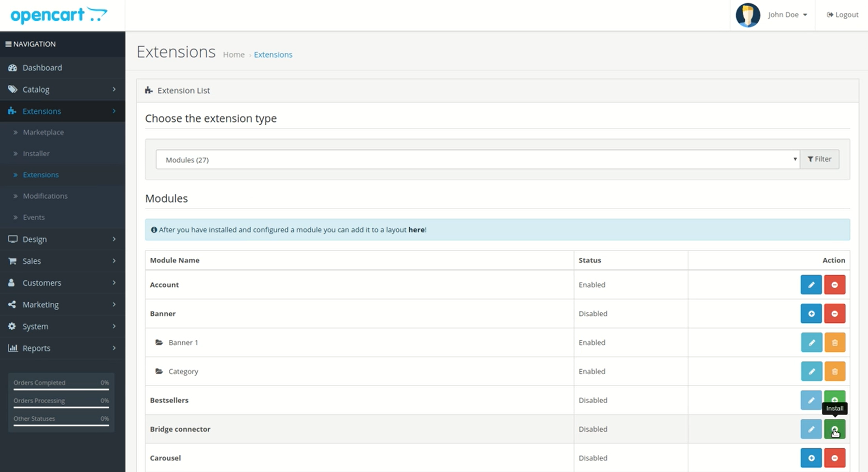
Task: Expand the Catalog sidebar menu
Action: click(x=62, y=90)
